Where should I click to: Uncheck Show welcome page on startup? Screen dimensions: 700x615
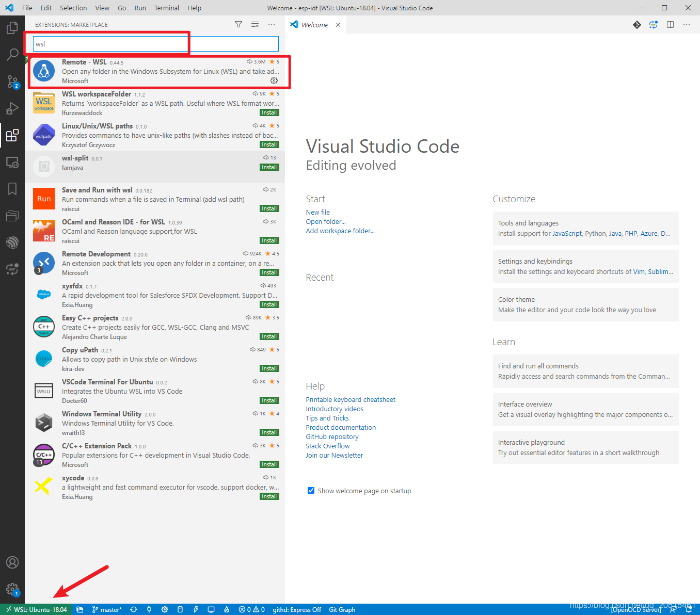tap(311, 491)
